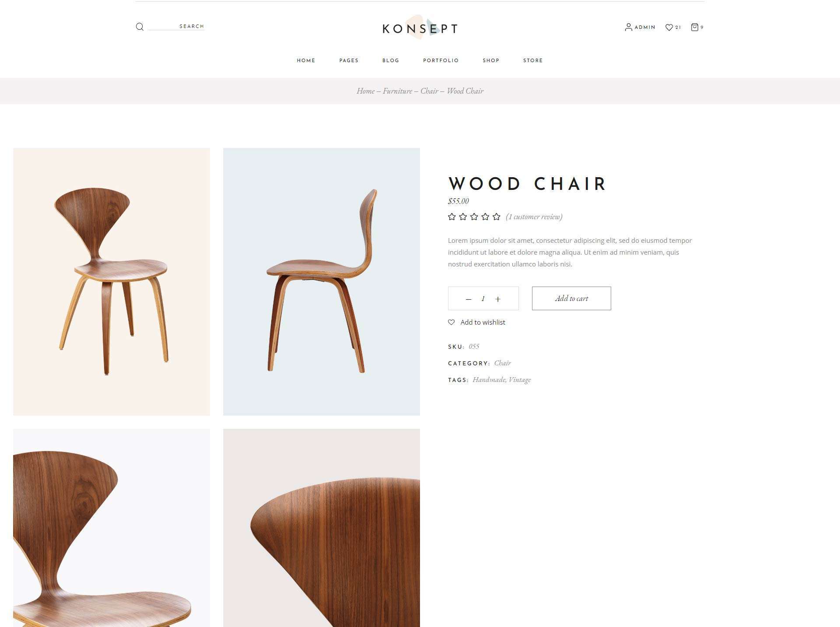Click the Add to cart button
840x627 pixels.
571,298
